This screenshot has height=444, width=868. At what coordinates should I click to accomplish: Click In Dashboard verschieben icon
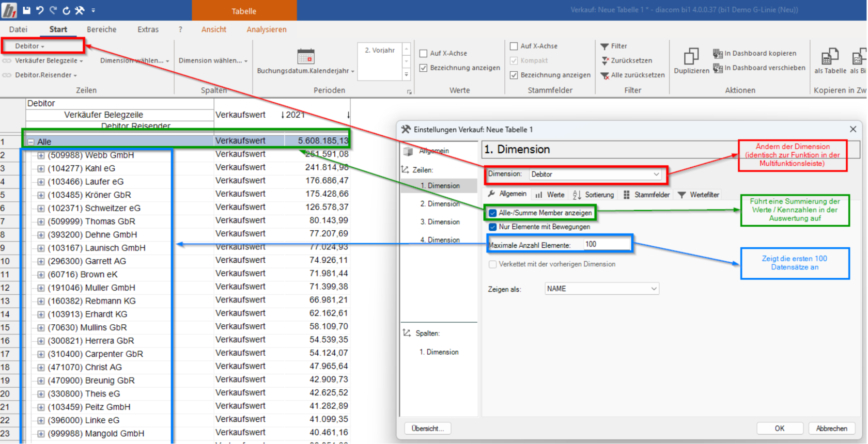click(x=718, y=68)
